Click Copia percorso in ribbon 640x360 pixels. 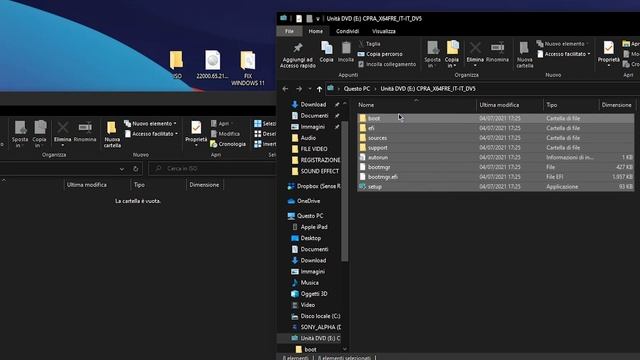[380, 54]
